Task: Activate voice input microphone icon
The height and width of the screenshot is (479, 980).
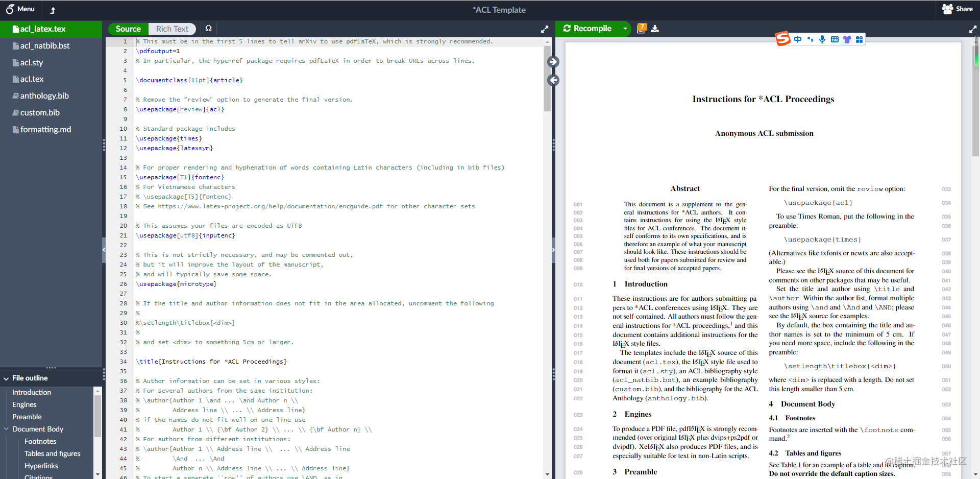Action: point(822,39)
